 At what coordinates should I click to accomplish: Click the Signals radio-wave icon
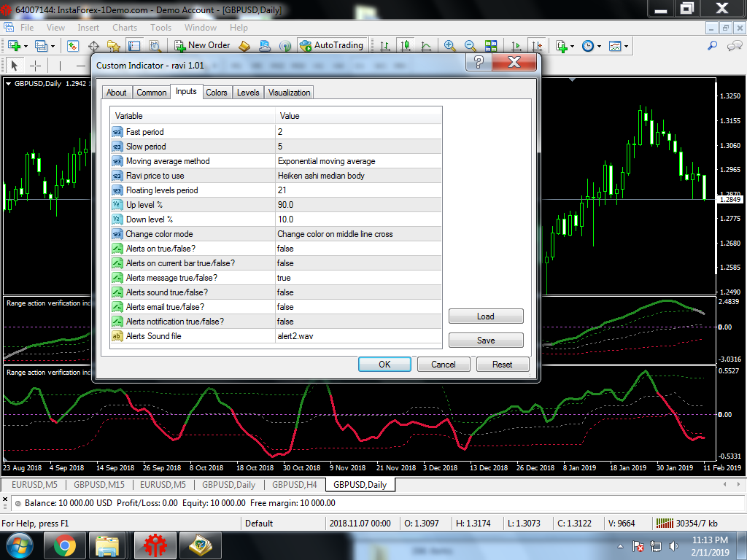tap(285, 46)
